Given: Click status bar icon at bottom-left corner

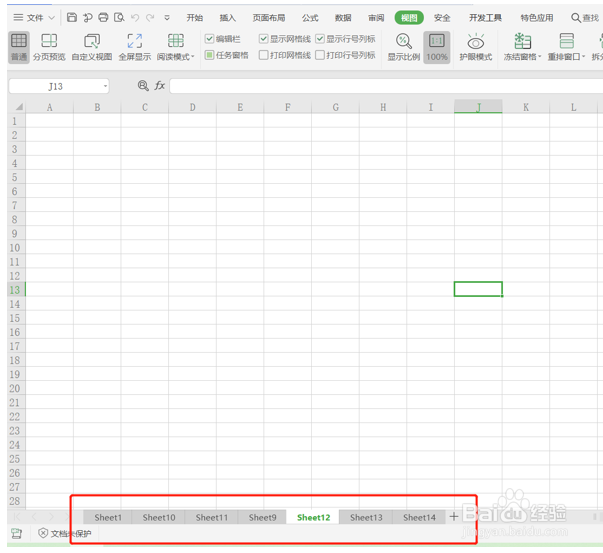Looking at the screenshot, I should coord(16,533).
